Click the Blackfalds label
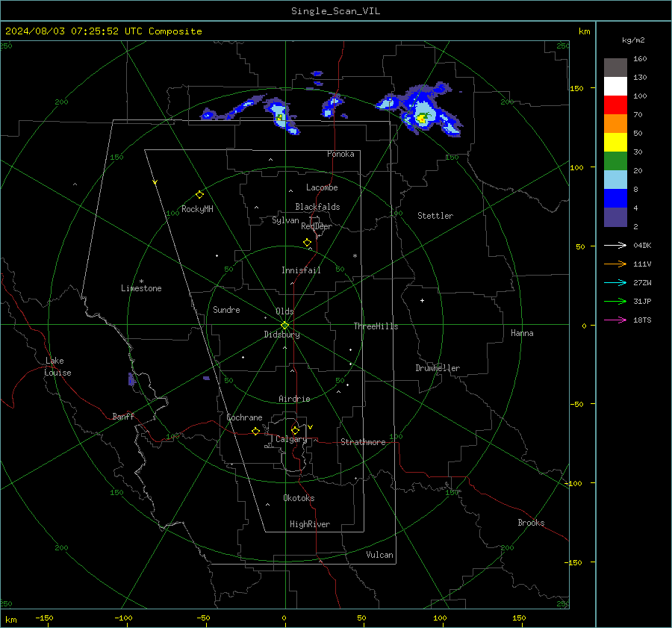The height and width of the screenshot is (628, 672). click(317, 207)
